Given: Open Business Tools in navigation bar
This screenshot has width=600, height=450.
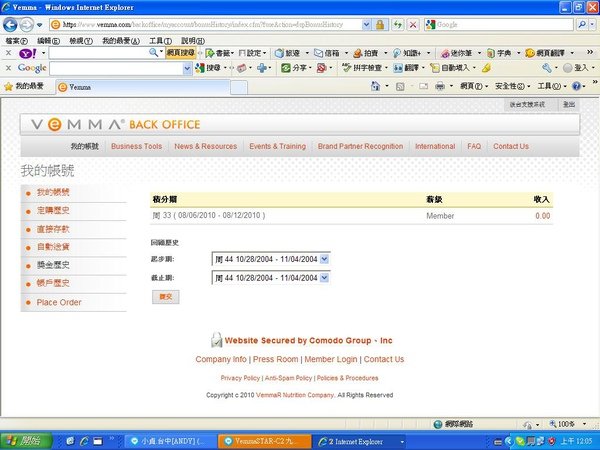Looking at the screenshot, I should (x=137, y=146).
